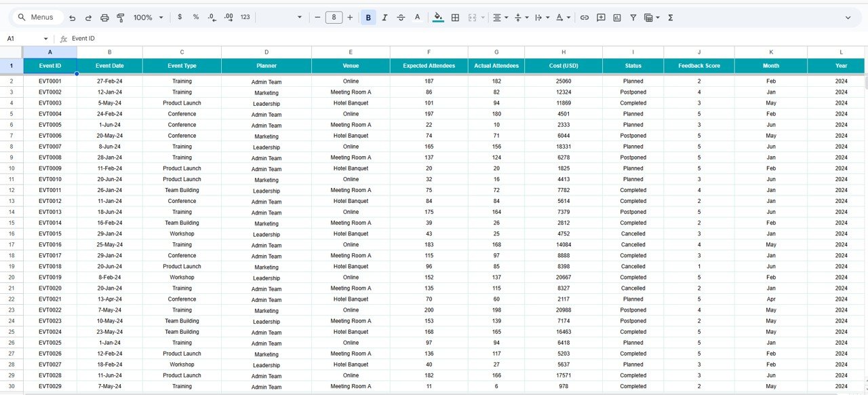Viewport: 868px width, 395px height.
Task: Increase font size with the plus button
Action: point(349,17)
